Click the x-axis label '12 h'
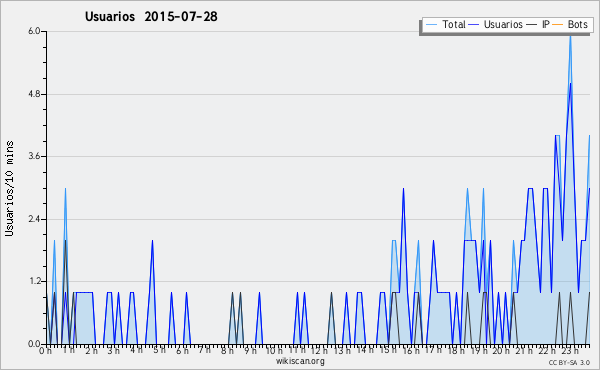This screenshot has width=600, height=370. click(x=319, y=351)
